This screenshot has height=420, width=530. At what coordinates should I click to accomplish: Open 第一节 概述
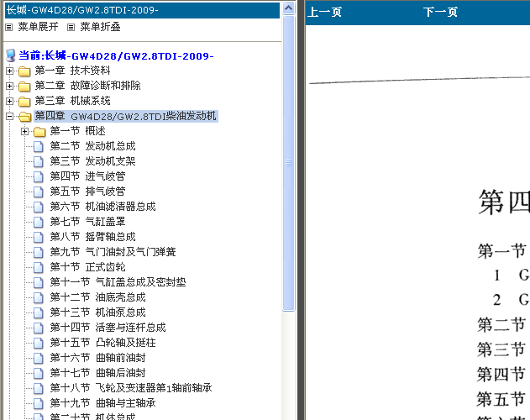(78, 131)
